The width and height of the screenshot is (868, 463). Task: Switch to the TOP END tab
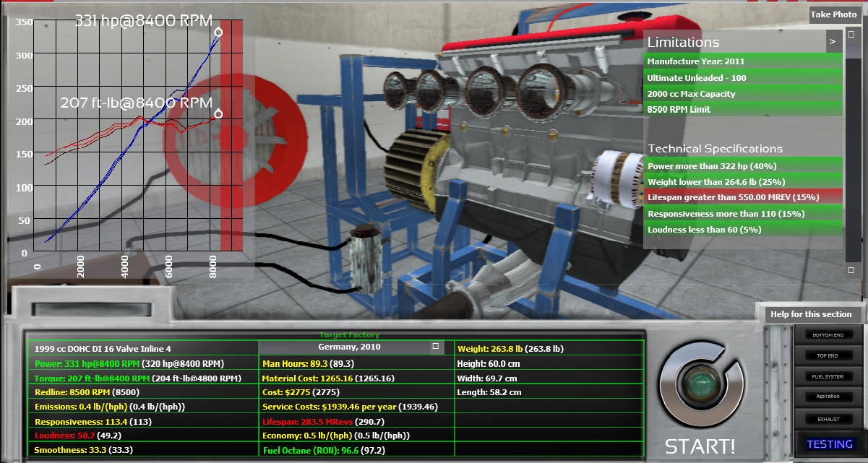tap(828, 356)
